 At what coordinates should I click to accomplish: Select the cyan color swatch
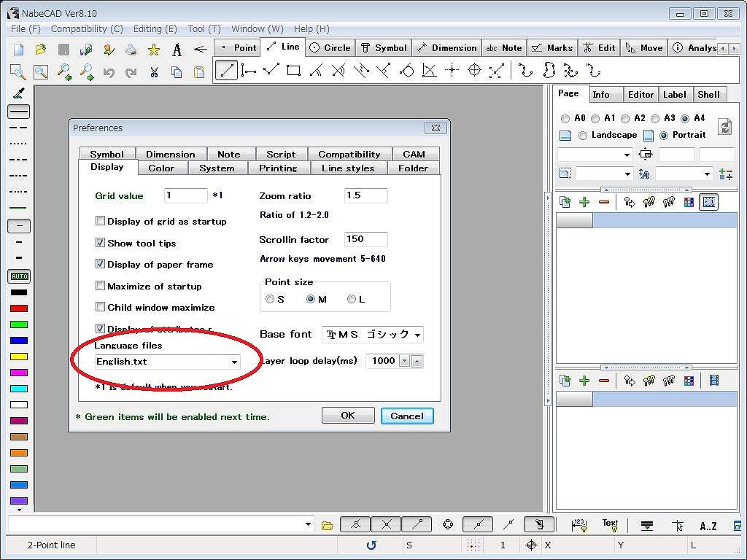19,389
